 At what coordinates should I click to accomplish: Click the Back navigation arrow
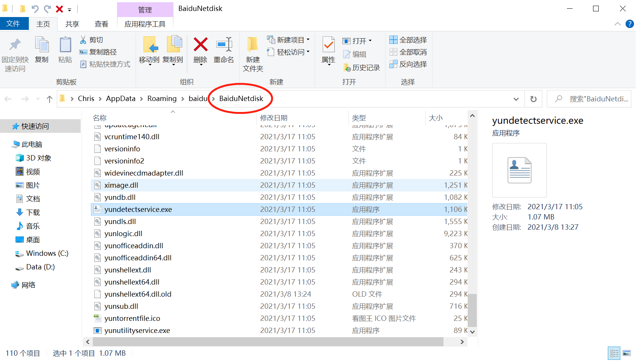8,99
